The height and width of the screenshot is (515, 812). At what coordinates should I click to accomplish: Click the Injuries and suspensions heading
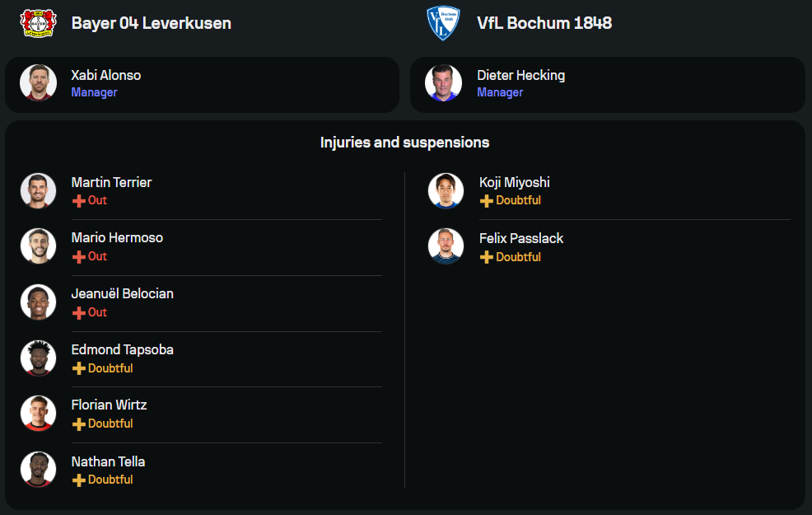404,143
